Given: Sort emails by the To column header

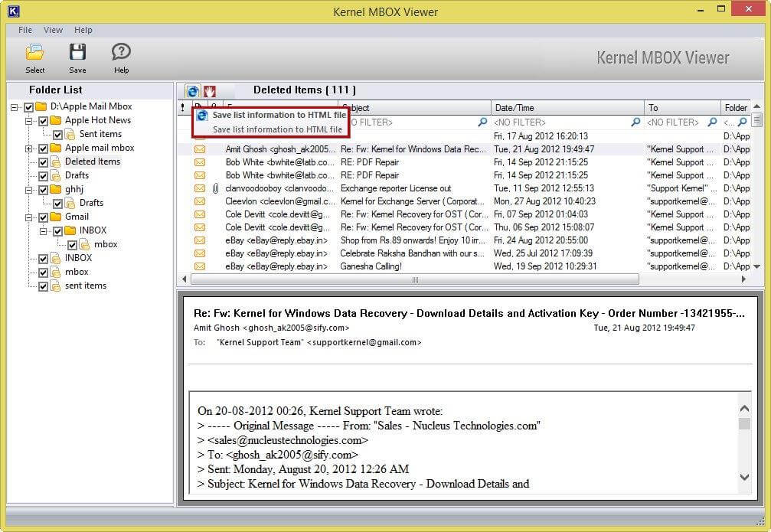Looking at the screenshot, I should point(682,107).
